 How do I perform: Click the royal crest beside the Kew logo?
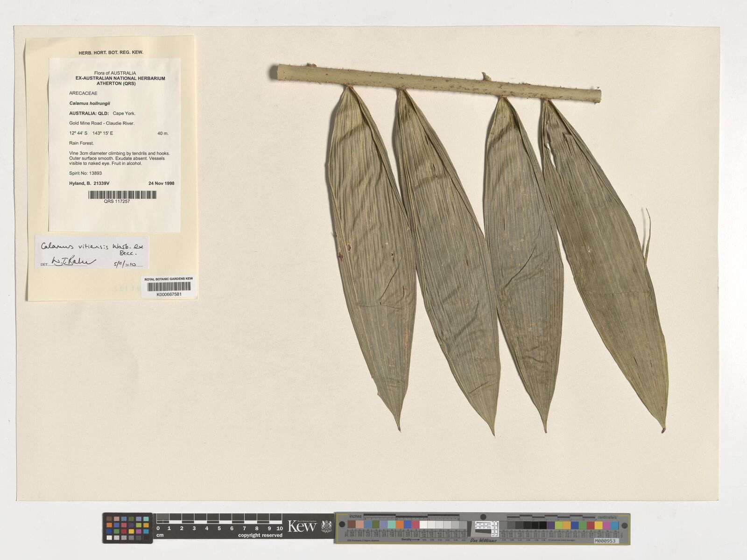[x=327, y=527]
